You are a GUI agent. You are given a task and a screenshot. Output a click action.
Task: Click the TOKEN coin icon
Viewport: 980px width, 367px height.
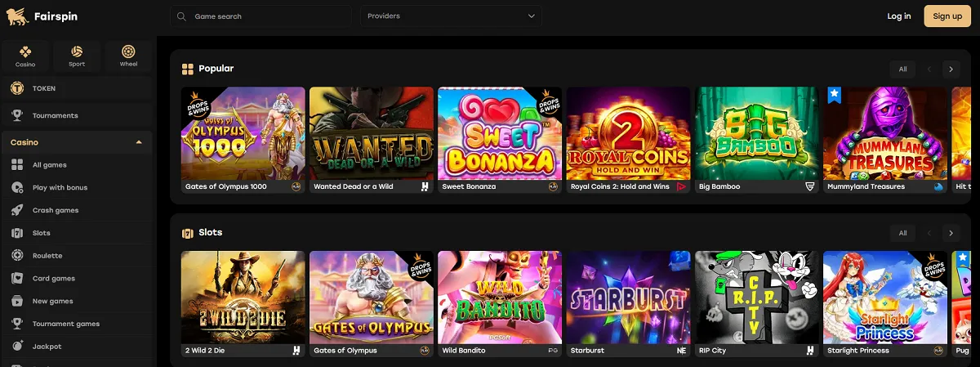16,88
